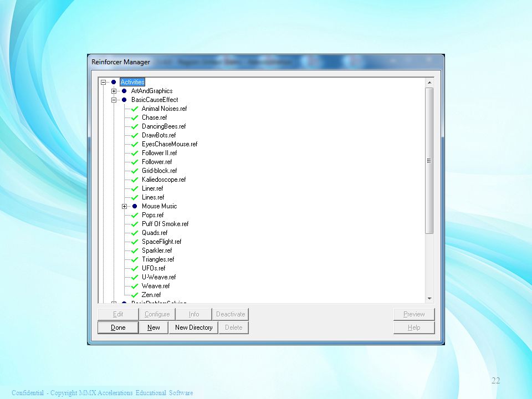This screenshot has height=399, width=532.
Task: Open Help for Reinforcer Manager
Action: (414, 328)
